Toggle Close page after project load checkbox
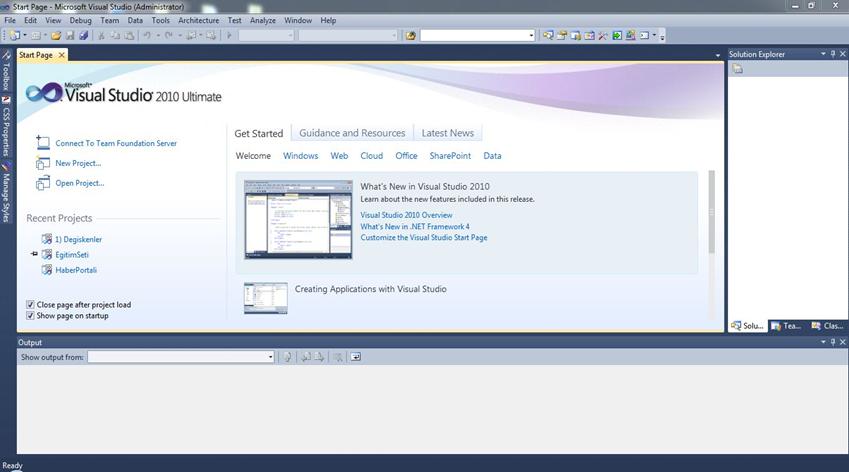Screen dimensions: 849x472 (x=30, y=305)
